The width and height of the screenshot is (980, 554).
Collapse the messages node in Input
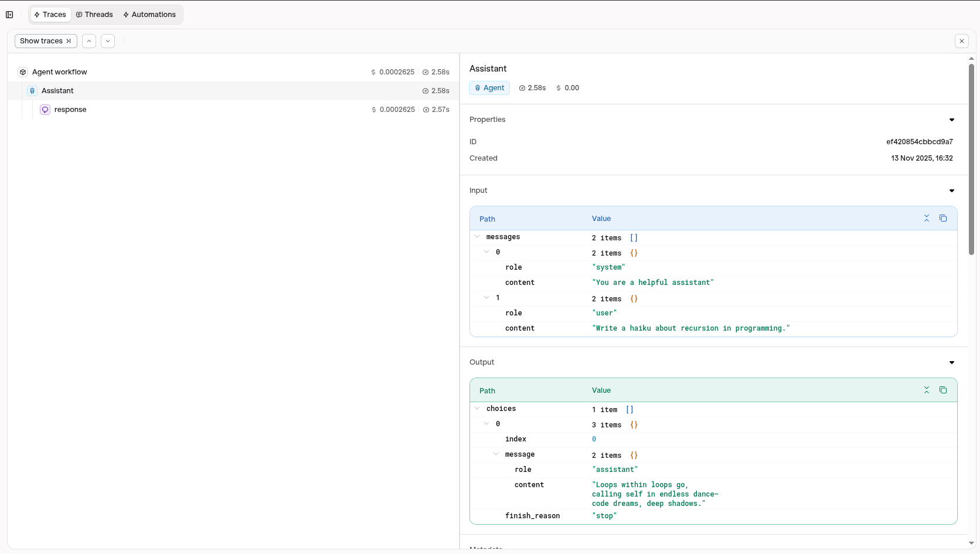[x=477, y=237]
